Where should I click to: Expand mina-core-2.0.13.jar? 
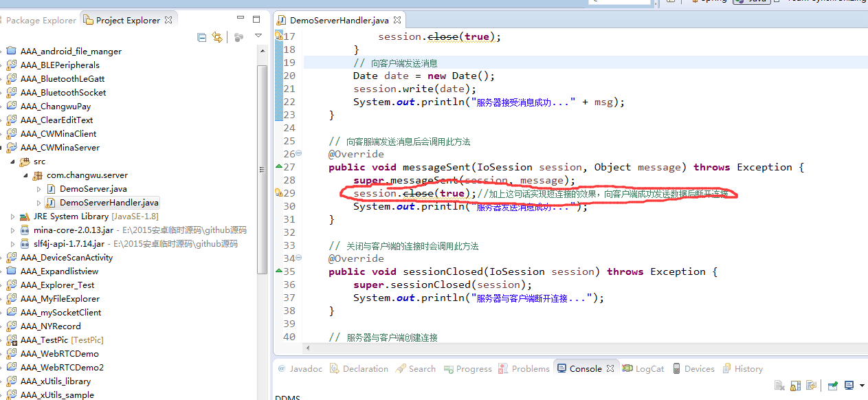click(x=12, y=230)
